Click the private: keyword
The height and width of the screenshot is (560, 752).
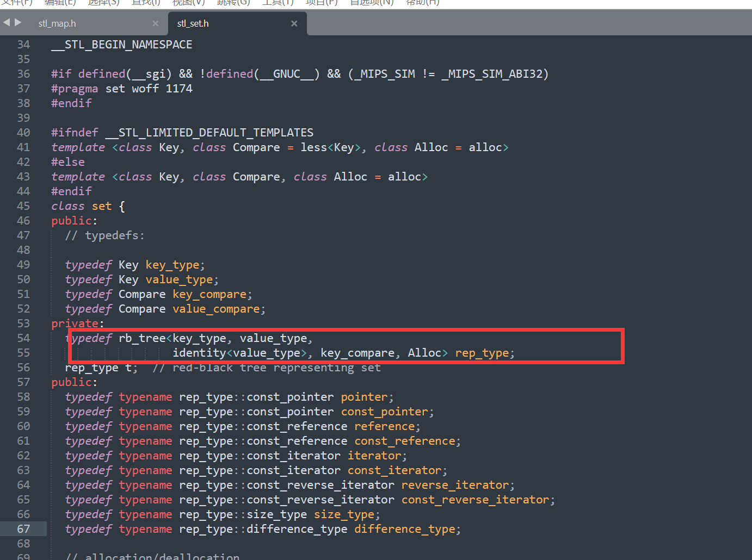pos(77,323)
